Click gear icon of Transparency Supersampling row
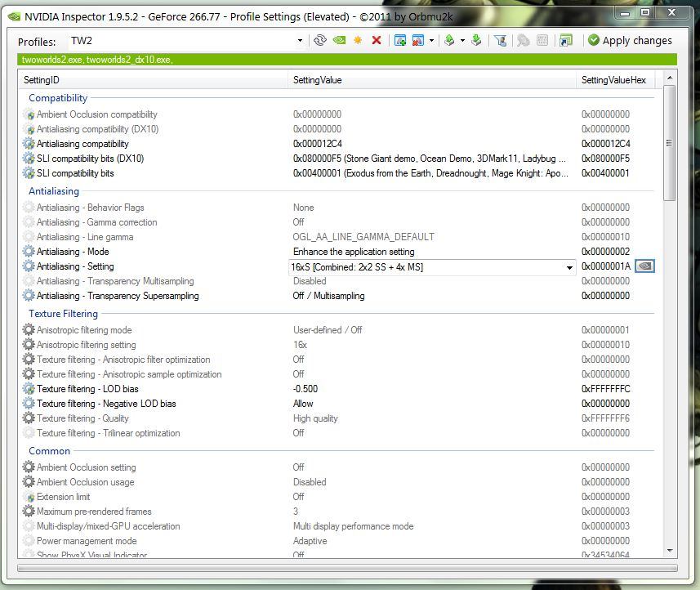The height and width of the screenshot is (590, 700). [x=29, y=296]
